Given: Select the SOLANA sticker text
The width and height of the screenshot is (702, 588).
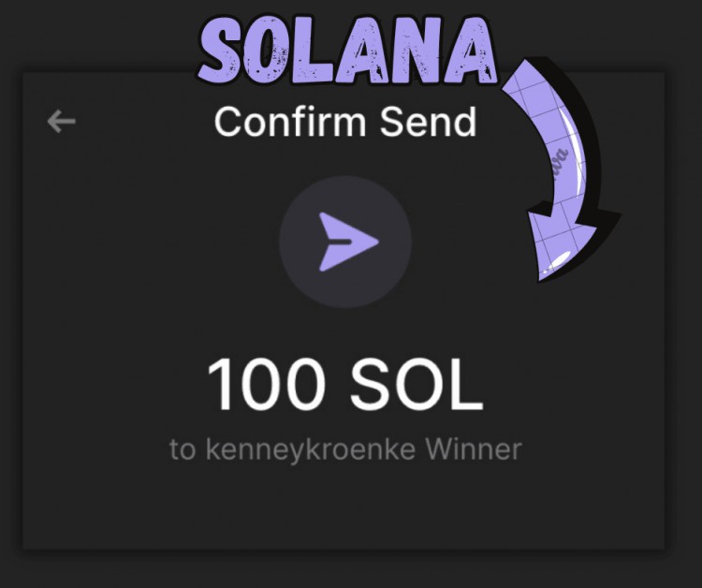Looking at the screenshot, I should [348, 51].
